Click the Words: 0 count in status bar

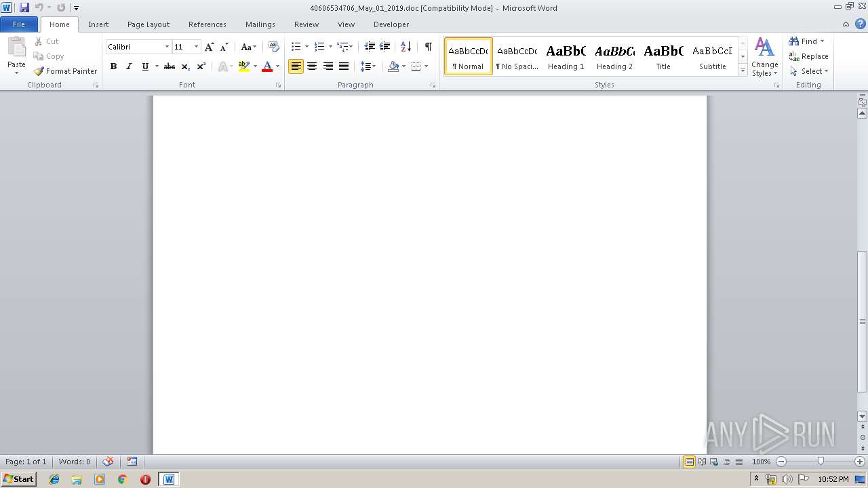(74, 462)
